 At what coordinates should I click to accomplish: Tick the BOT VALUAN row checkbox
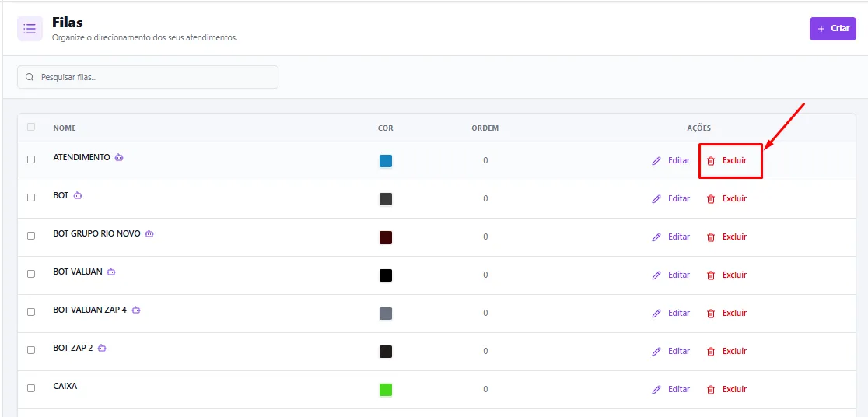31,274
